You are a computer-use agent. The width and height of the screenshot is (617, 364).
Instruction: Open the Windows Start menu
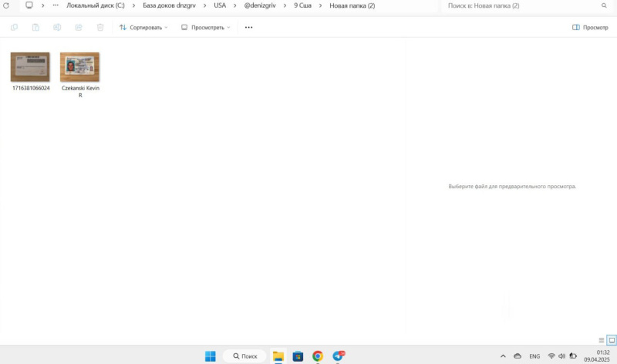[210, 356]
